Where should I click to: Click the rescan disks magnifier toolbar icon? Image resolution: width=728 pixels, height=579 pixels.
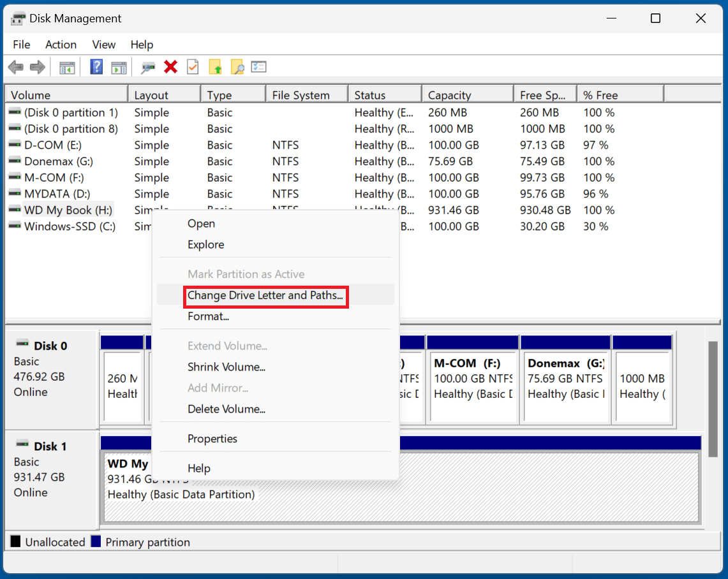149,66
